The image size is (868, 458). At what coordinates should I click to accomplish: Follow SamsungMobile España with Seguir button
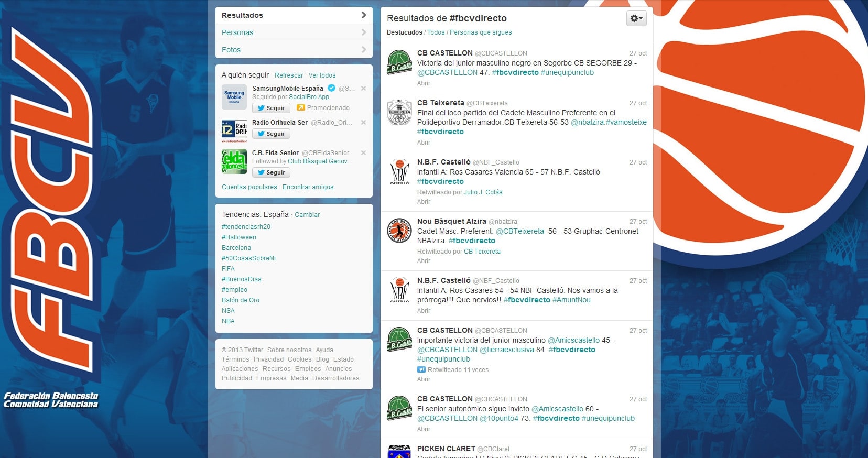coord(271,108)
